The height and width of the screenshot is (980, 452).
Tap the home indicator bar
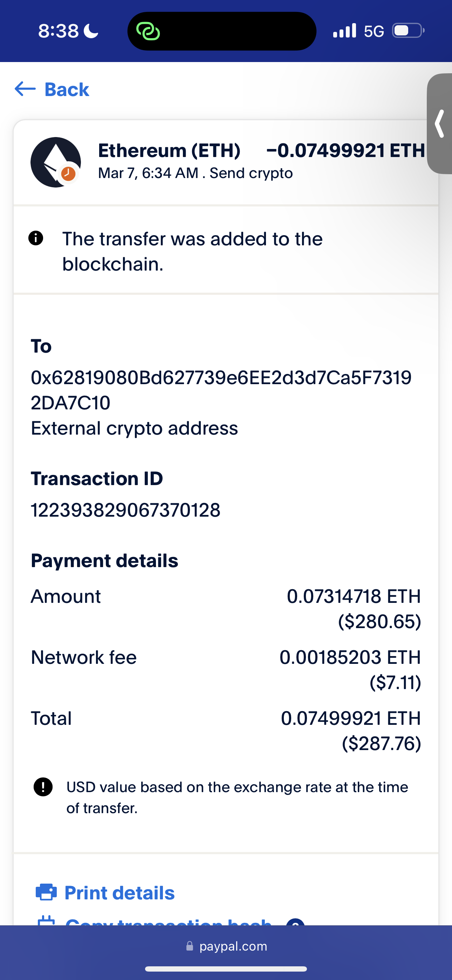[226, 968]
